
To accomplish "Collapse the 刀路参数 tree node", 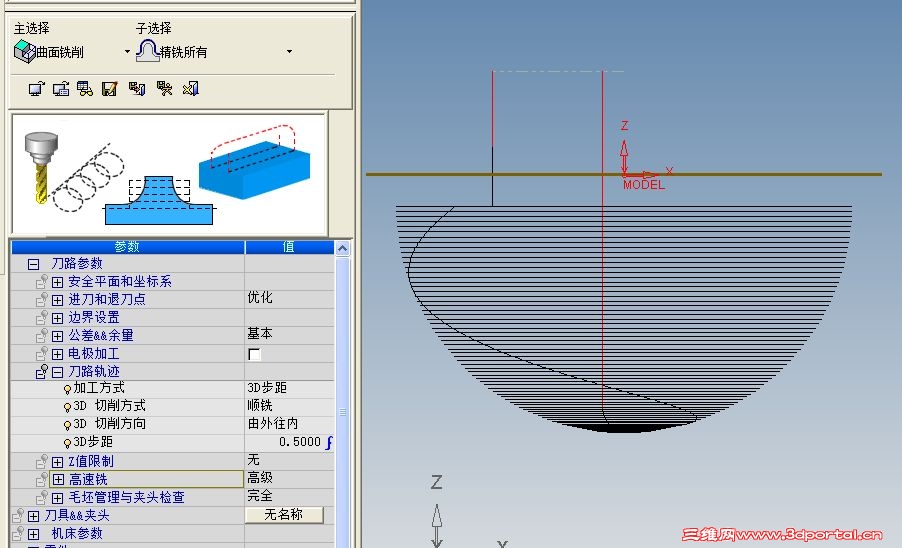I will tap(33, 264).
